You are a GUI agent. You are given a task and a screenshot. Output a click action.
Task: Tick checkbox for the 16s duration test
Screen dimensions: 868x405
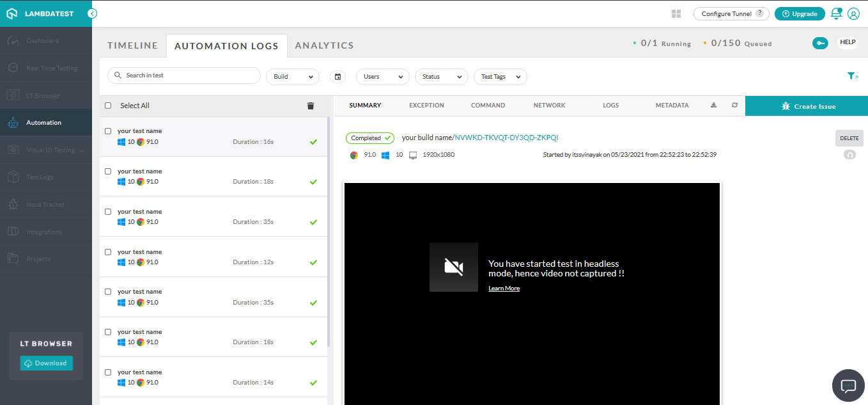pos(108,131)
